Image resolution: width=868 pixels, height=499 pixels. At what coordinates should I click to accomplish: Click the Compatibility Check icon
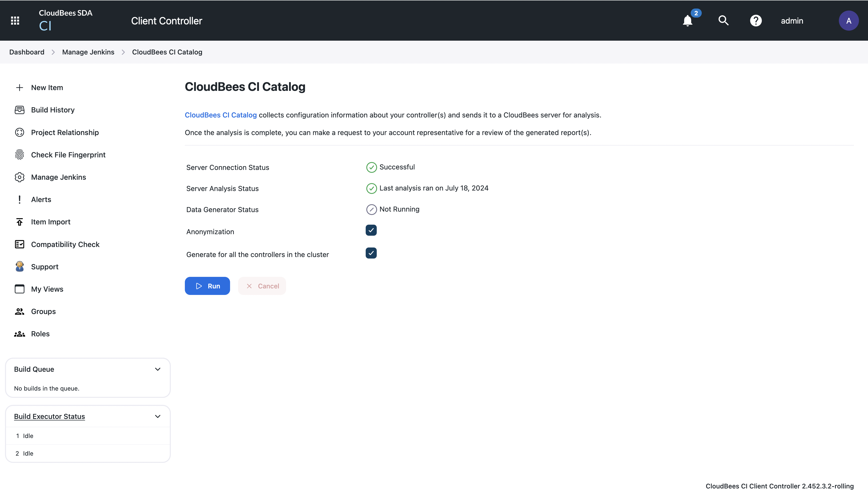[20, 244]
